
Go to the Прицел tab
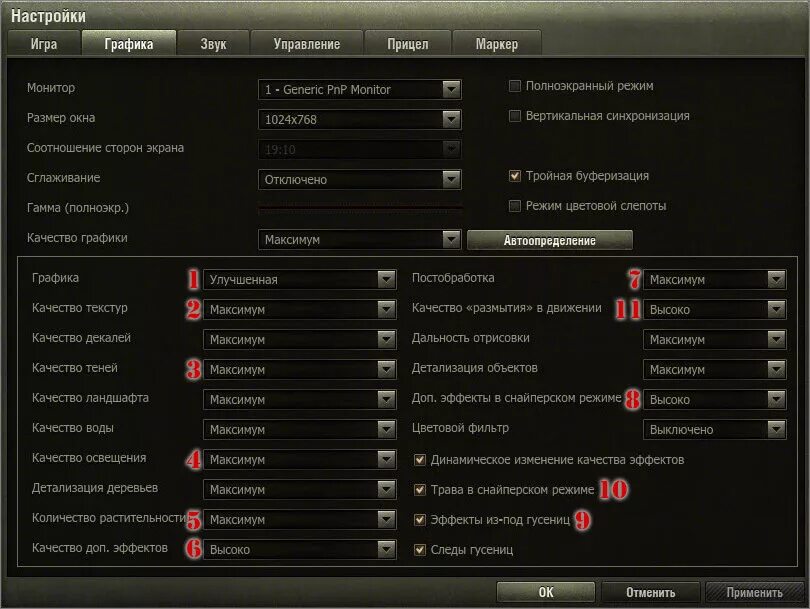(408, 43)
